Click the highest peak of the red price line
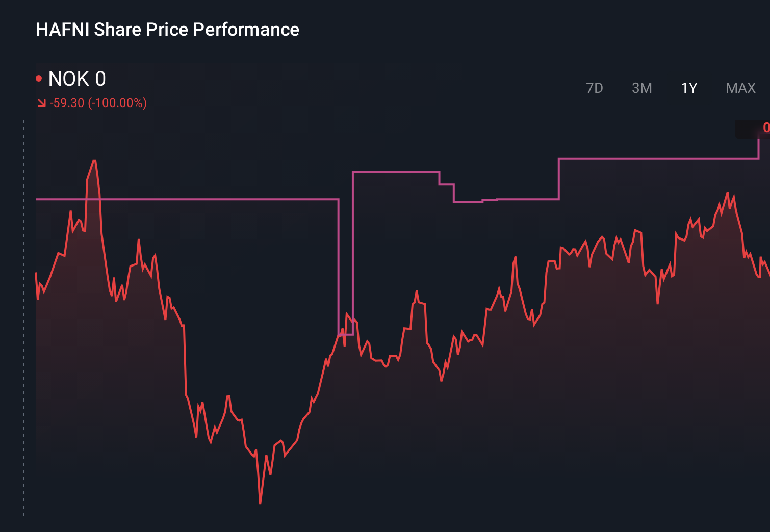This screenshot has width=770, height=532. point(94,161)
